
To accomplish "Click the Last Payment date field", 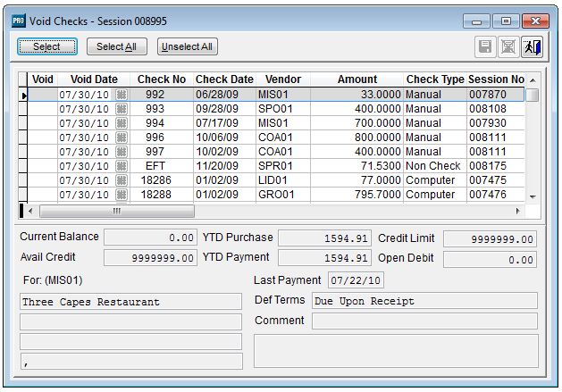I will coord(356,280).
